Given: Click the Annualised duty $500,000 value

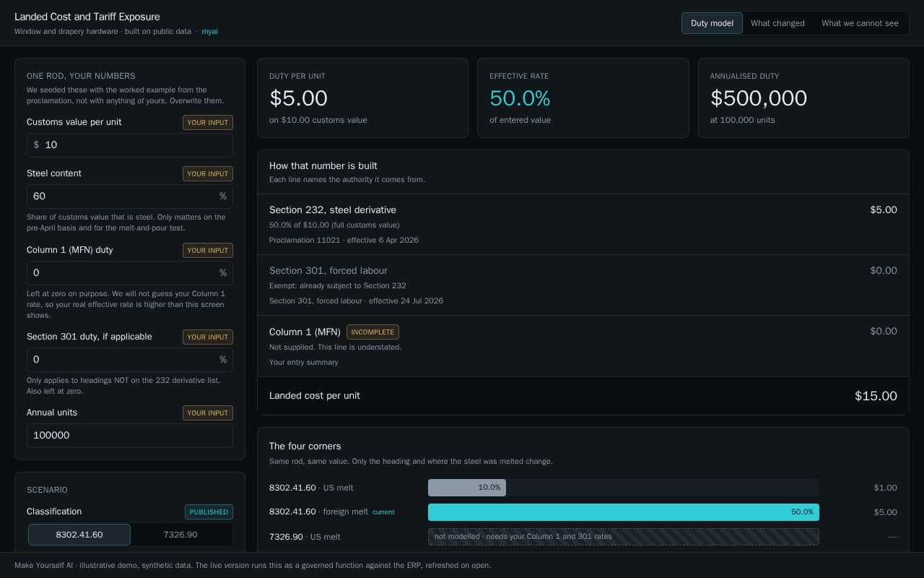Looking at the screenshot, I should coord(759,98).
